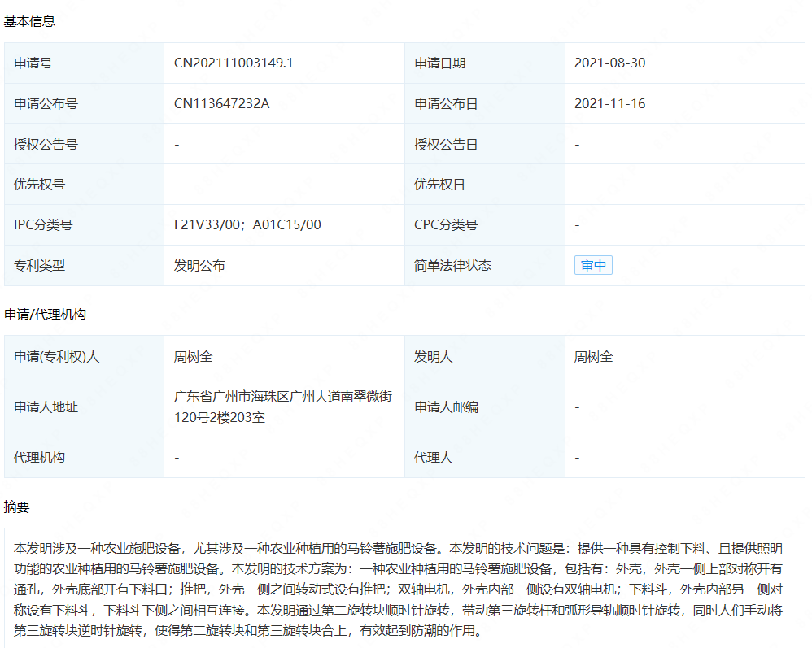Click the 申请公布日 label cell
Screen dimensions: 812x648
[x=485, y=103]
